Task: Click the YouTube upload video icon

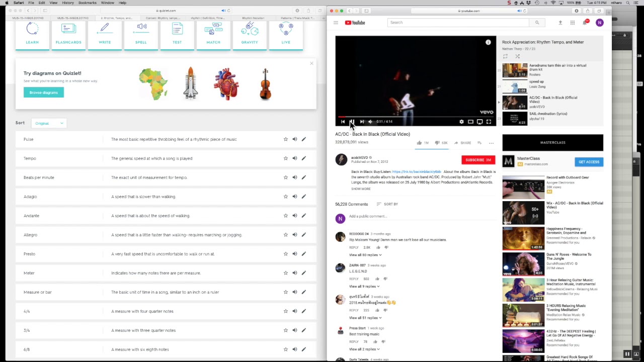Action: (560, 23)
